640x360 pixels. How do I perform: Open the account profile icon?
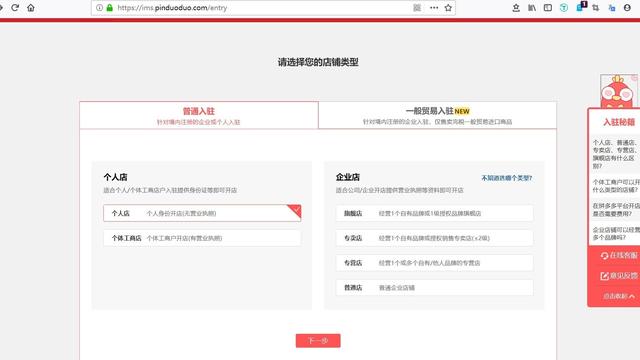[627, 7]
